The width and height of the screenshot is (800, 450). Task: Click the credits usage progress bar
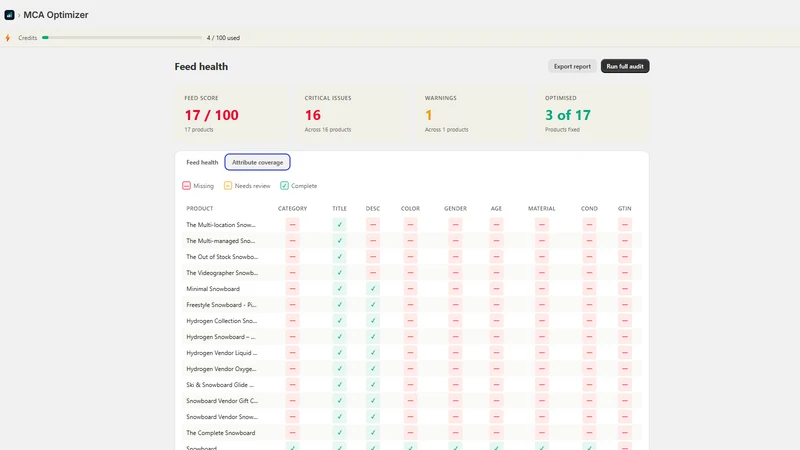point(122,38)
